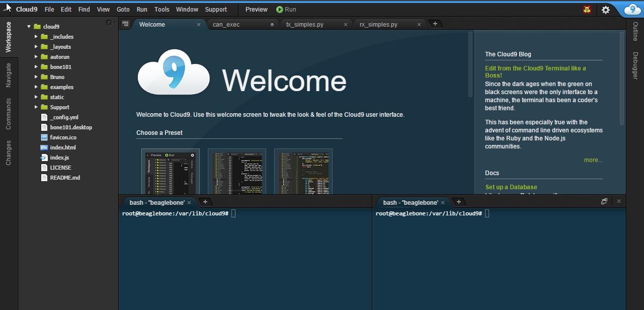Open the View menu

point(103,10)
